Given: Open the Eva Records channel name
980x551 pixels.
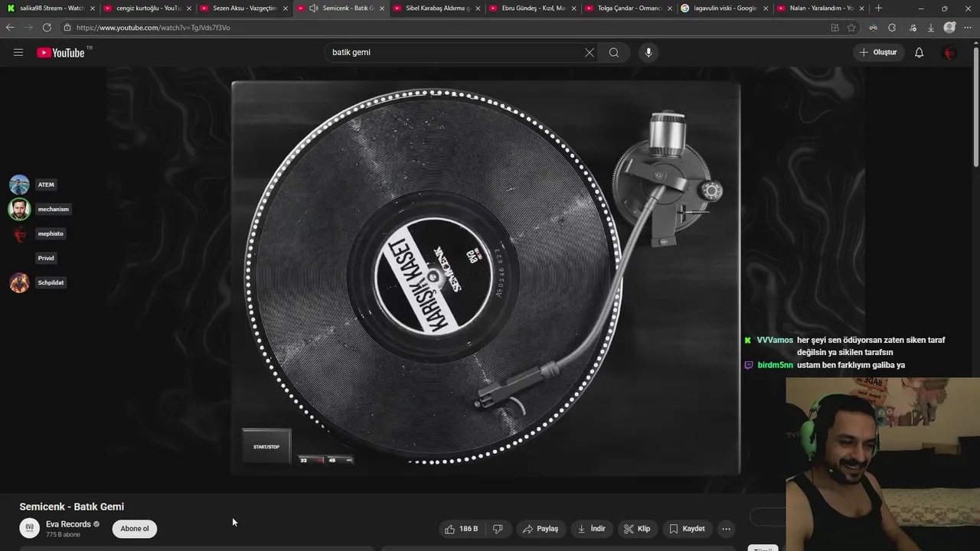Looking at the screenshot, I should 68,524.
